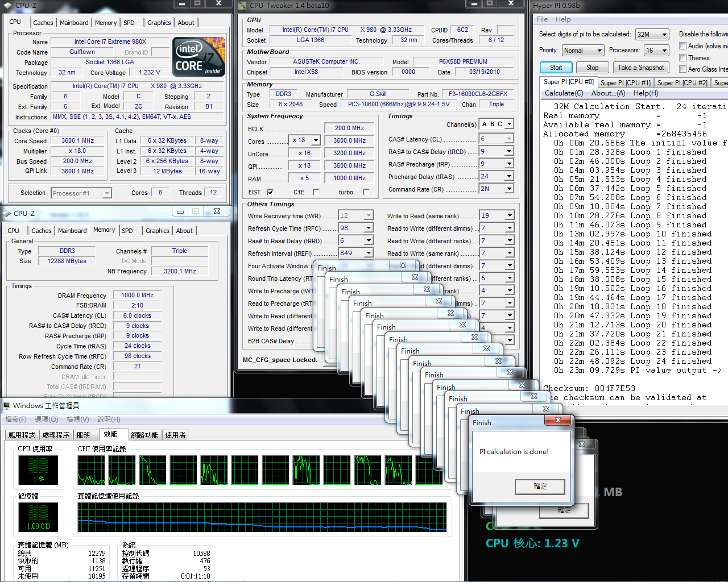This screenshot has width=728, height=582.
Task: Click Take a Snapshot button
Action: [x=641, y=67]
